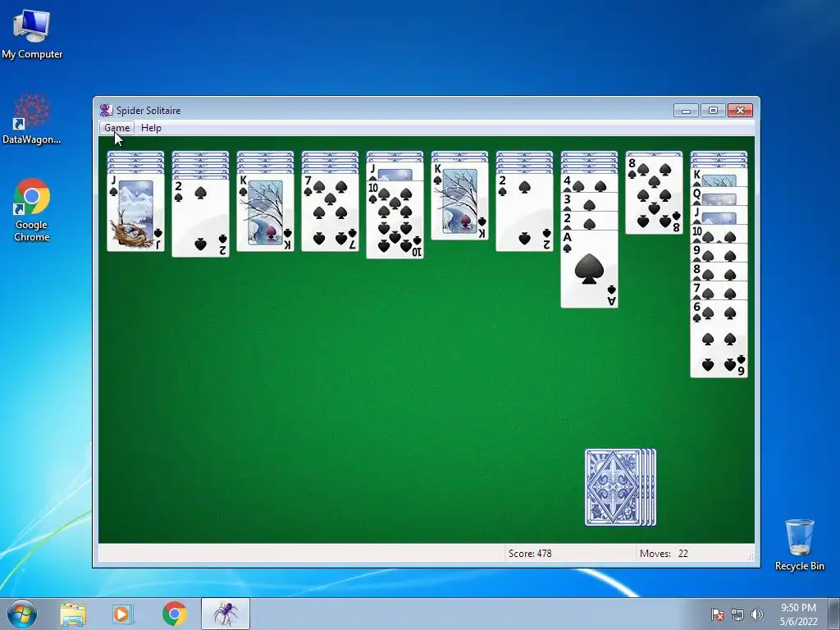The height and width of the screenshot is (630, 840).
Task: Select the Jack of spades in first column
Action: click(x=135, y=212)
